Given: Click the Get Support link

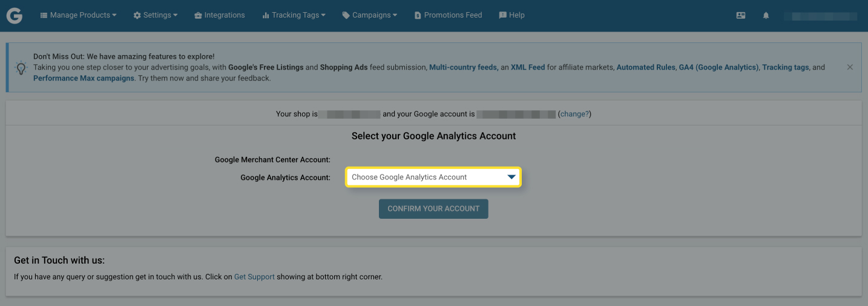Looking at the screenshot, I should click(254, 277).
